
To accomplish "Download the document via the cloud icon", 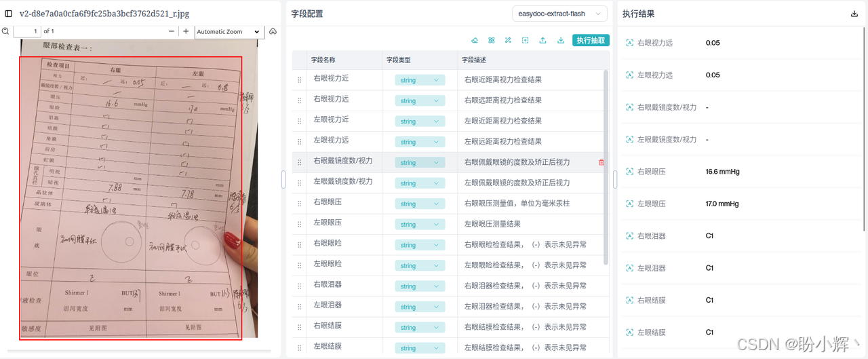I will point(273,31).
